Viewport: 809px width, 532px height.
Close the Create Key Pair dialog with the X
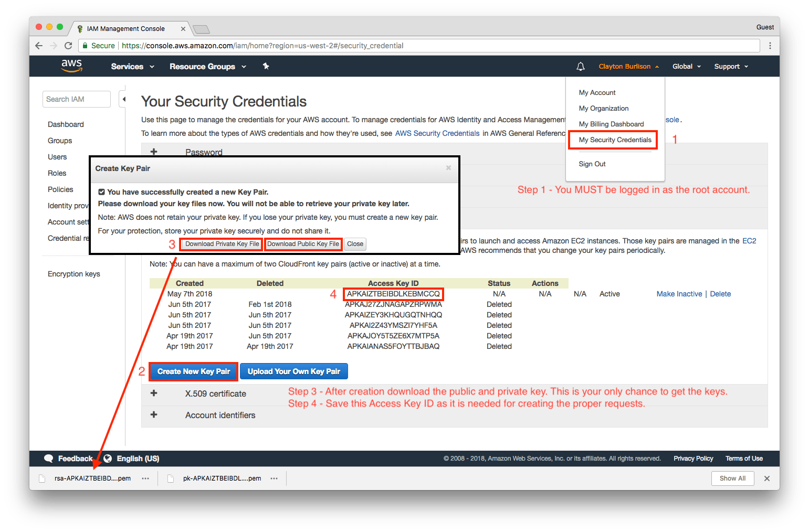tap(448, 168)
